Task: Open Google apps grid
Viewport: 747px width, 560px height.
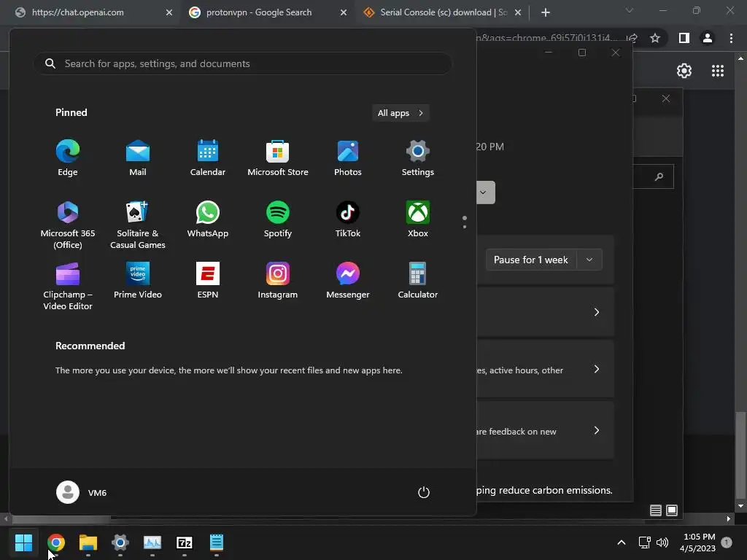Action: [x=718, y=71]
